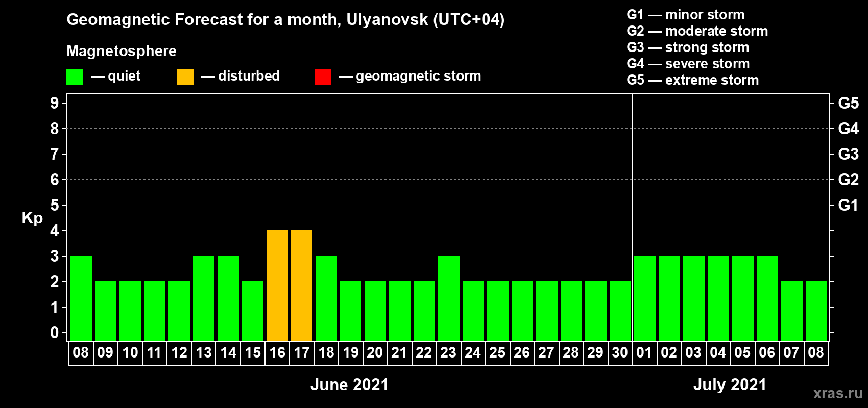Click the xras.ru source text
The image size is (868, 408).
[838, 393]
